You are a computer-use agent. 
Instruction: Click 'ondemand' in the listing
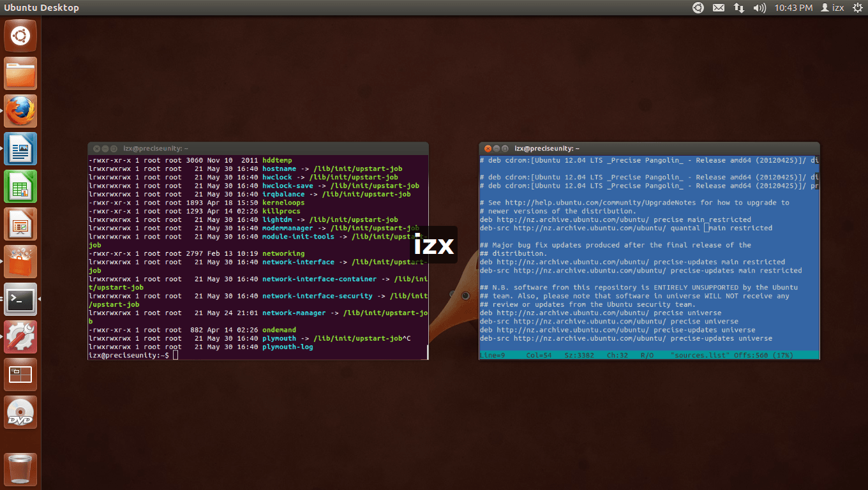[279, 330]
